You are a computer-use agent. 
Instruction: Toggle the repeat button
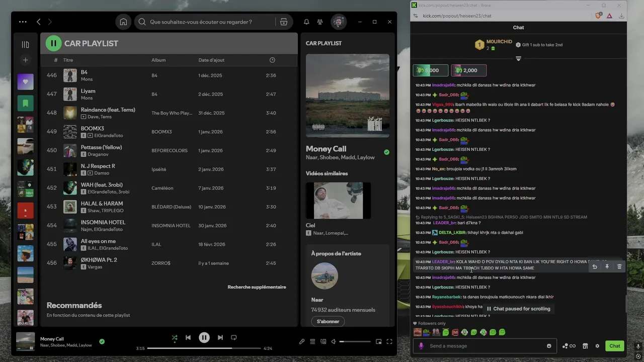coord(233,338)
